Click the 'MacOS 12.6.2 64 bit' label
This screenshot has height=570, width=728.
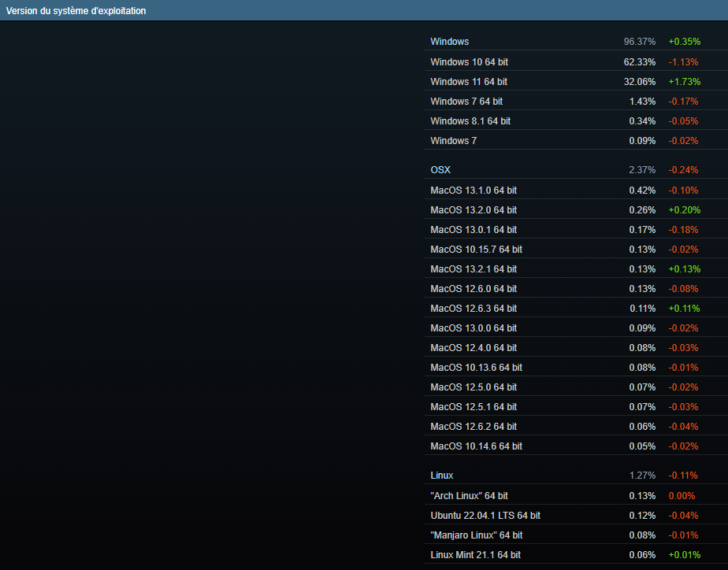click(x=473, y=426)
